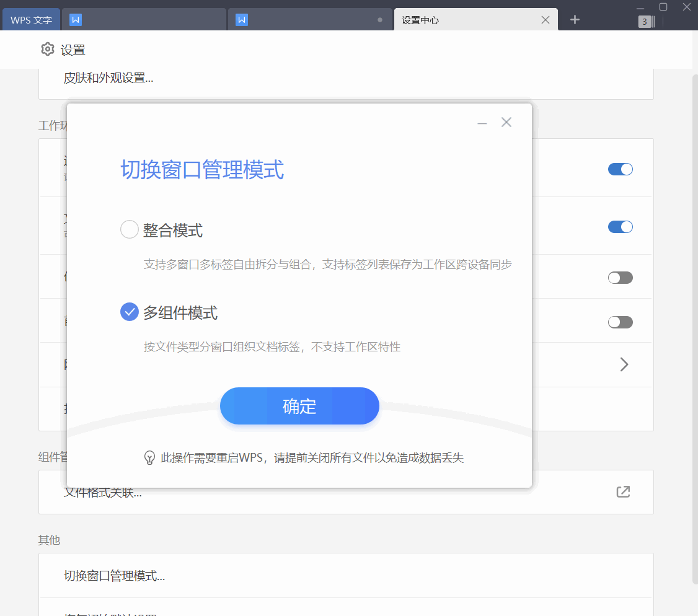The image size is (698, 616).
Task: Turn on the upper gray toggle switch
Action: (620, 278)
